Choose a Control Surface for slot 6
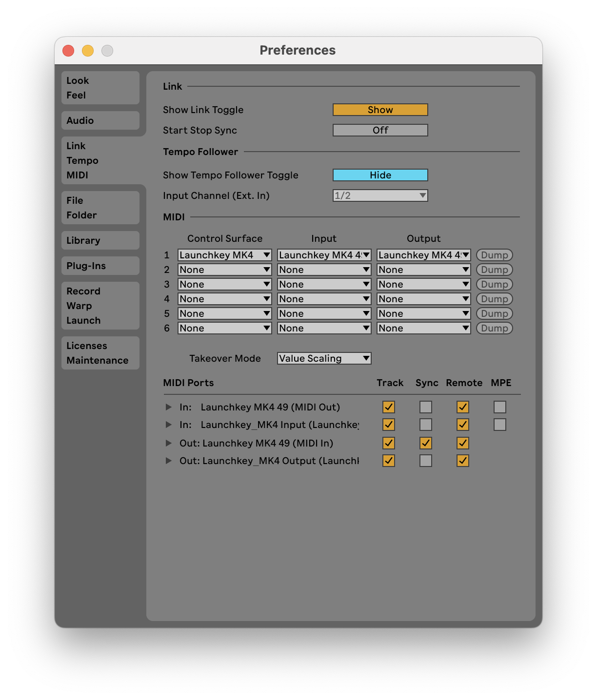Screen dimensions: 597x700 225,328
